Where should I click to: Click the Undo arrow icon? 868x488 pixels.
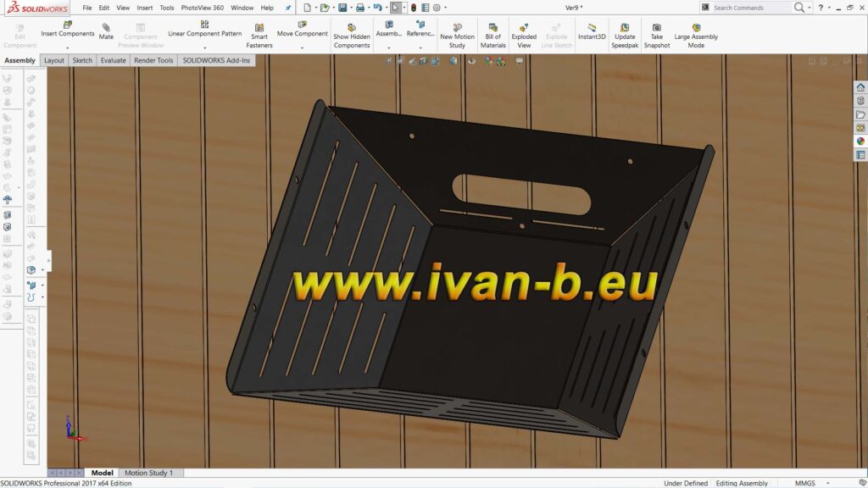click(x=377, y=8)
